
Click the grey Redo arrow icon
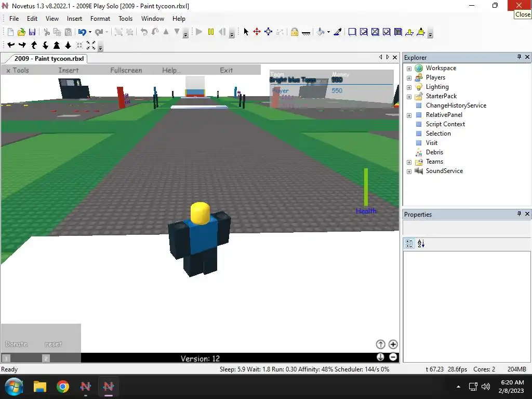click(x=99, y=32)
